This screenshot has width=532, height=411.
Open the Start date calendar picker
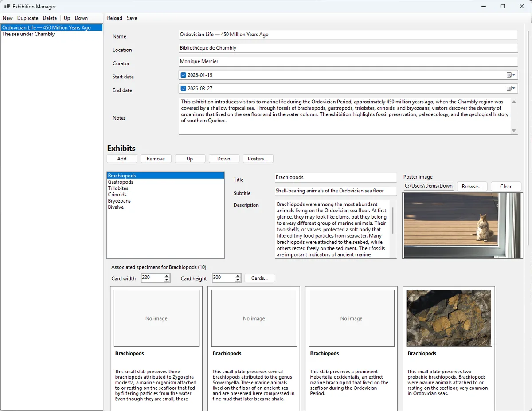tap(511, 75)
